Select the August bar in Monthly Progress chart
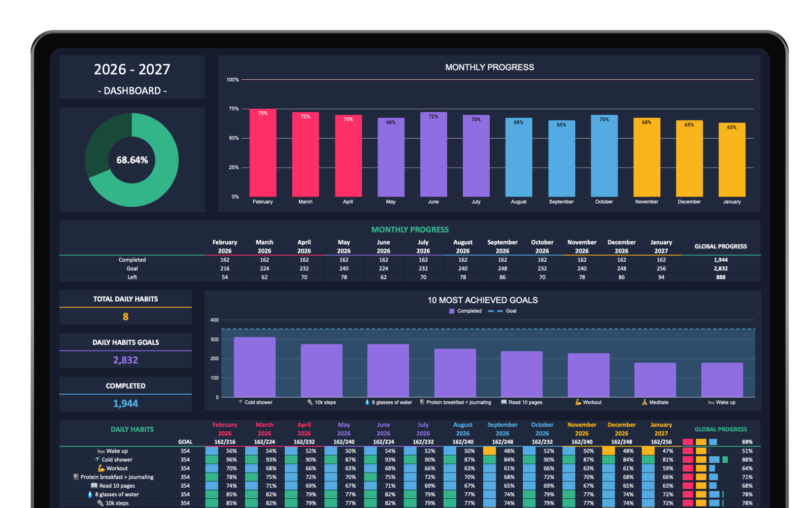Viewport: 812px width, 508px height. pos(519,157)
